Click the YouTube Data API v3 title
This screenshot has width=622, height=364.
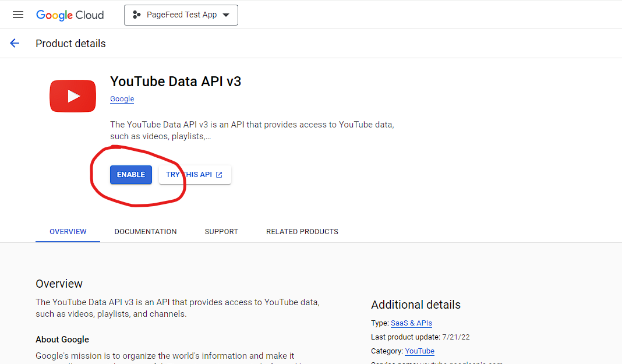click(175, 82)
